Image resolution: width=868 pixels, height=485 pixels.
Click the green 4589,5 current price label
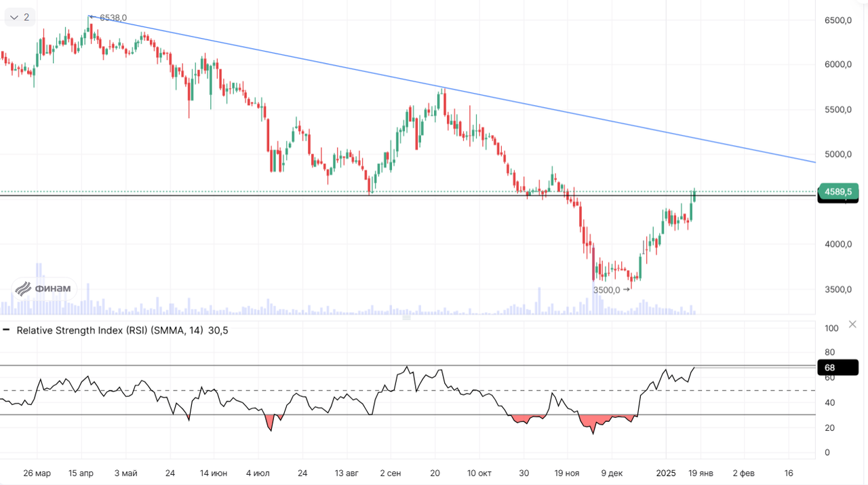coord(838,192)
